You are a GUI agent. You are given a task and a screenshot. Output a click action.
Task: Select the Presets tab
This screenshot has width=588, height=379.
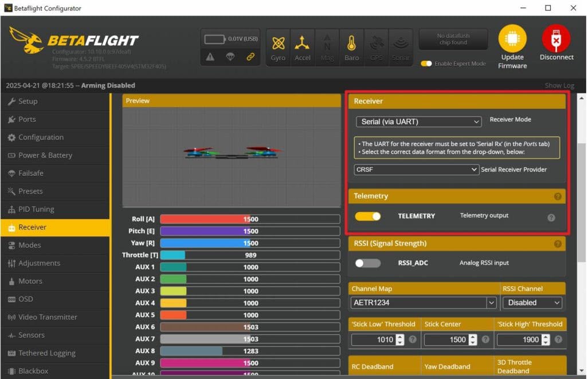pos(55,191)
